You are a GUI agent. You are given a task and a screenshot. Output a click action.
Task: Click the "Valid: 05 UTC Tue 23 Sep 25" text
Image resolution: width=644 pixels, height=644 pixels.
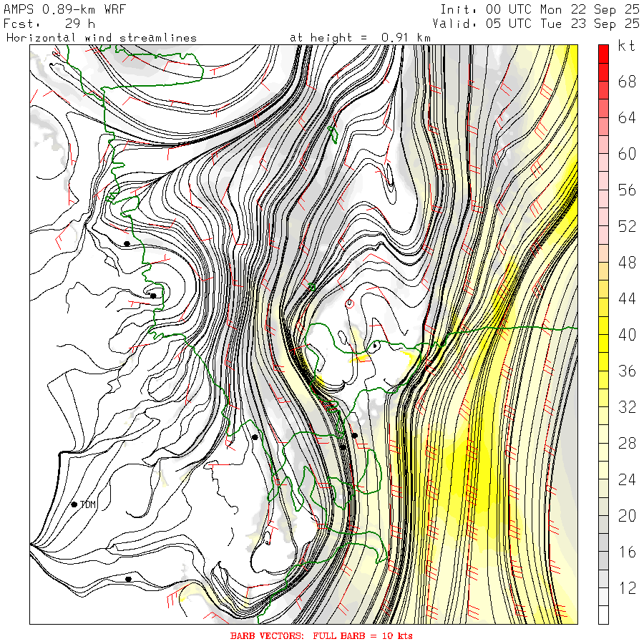536,24
